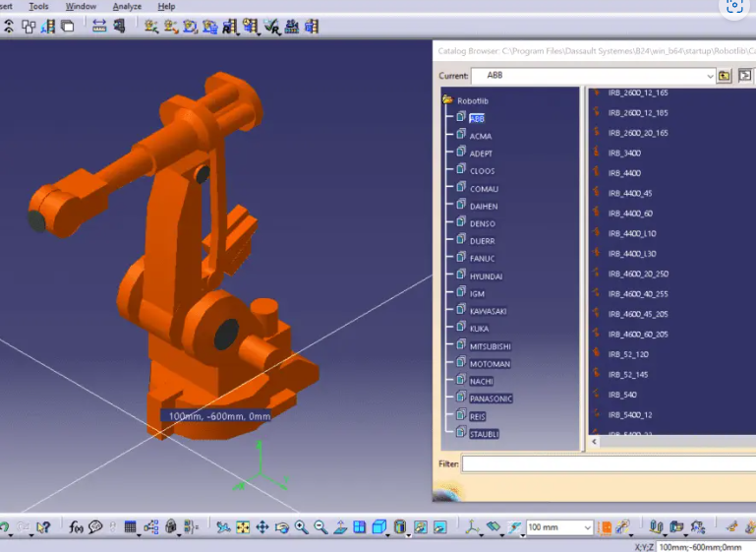
Task: Click the Swap Visible Space icon
Action: [439, 527]
